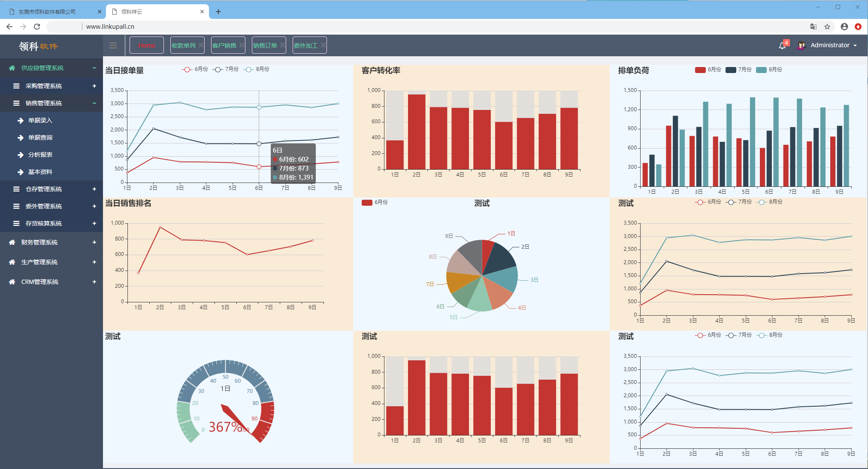Click the 2日 bar in 客户转化率 chart
868x469 pixels.
pyautogui.click(x=416, y=132)
